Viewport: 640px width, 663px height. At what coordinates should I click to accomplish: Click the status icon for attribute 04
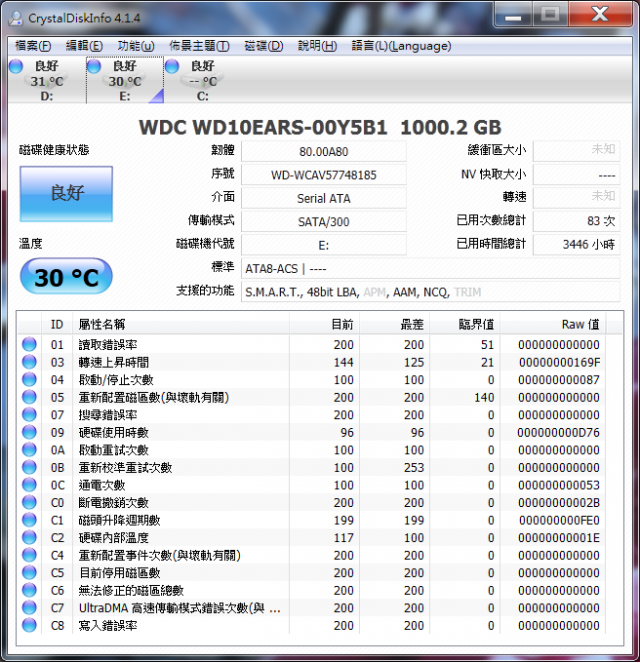[29, 379]
